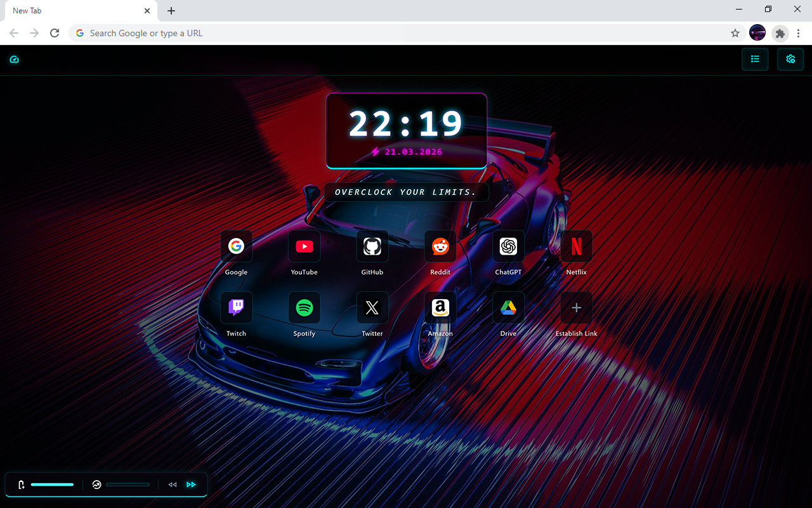This screenshot has width=812, height=508.
Task: Open the GitHub shortcut
Action: pyautogui.click(x=372, y=246)
